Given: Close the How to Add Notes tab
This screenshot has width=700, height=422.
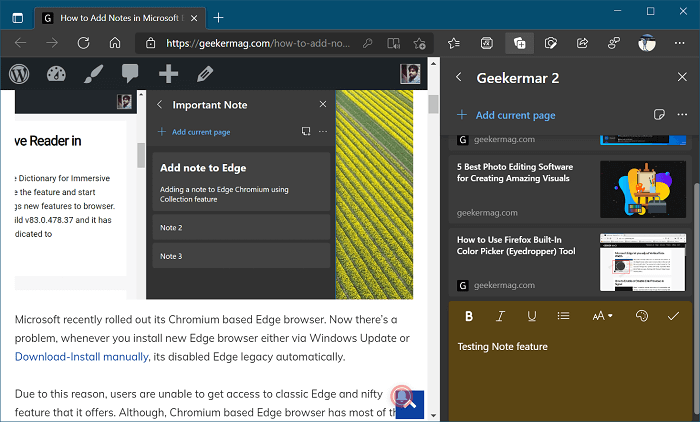Looking at the screenshot, I should [x=194, y=18].
